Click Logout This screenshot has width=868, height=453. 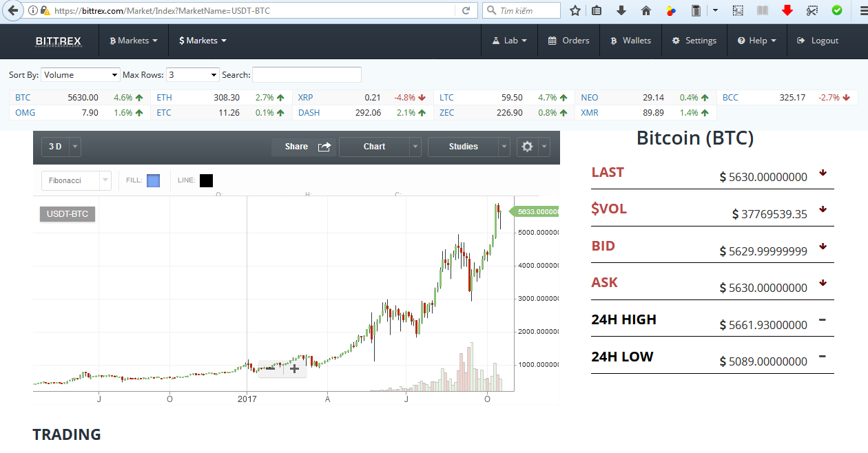point(818,41)
